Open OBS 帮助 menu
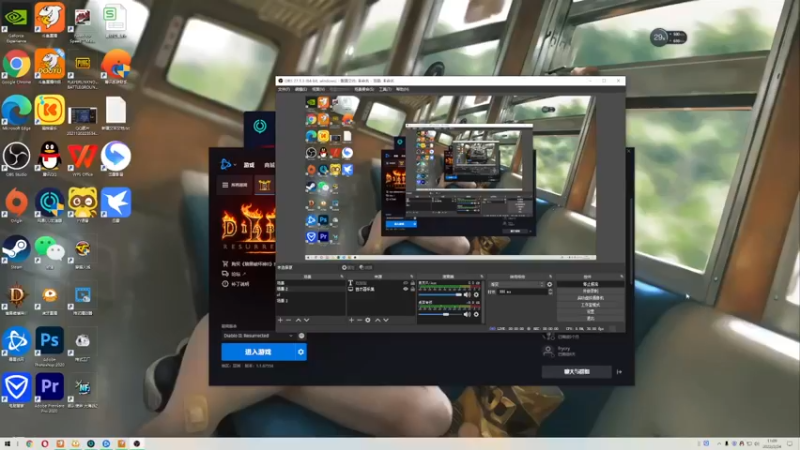Image resolution: width=800 pixels, height=450 pixels. (403, 89)
